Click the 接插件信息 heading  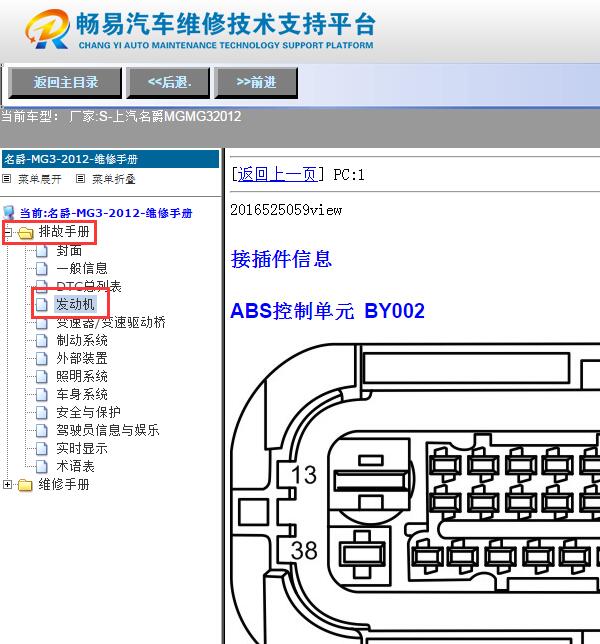(281, 259)
